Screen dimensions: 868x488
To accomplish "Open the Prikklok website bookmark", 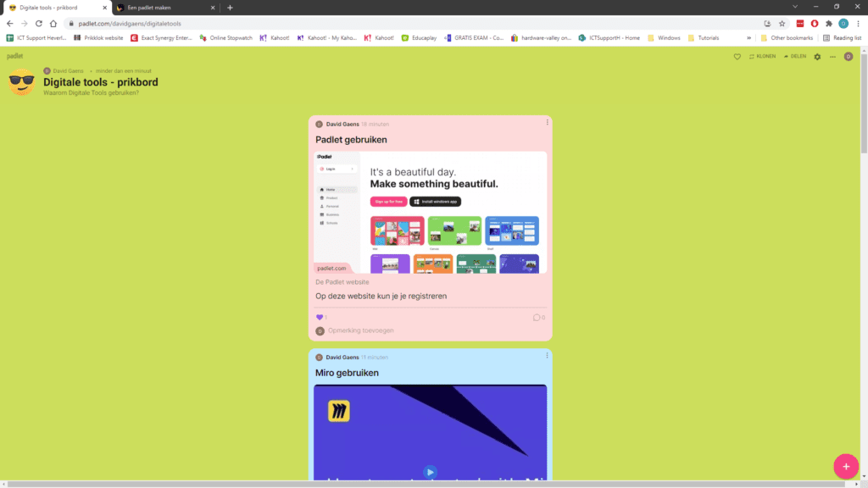I will (x=98, y=38).
